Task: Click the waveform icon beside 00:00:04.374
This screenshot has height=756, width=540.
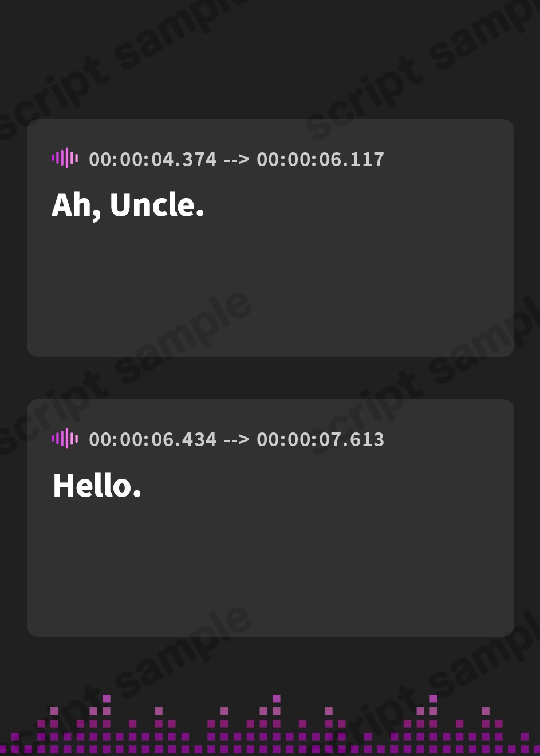Action: coord(65,158)
